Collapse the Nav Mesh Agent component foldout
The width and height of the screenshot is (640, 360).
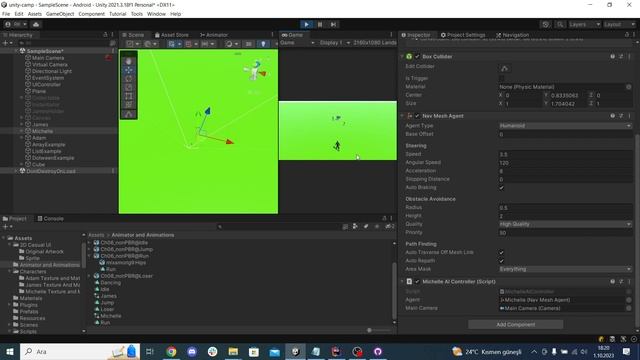click(402, 116)
